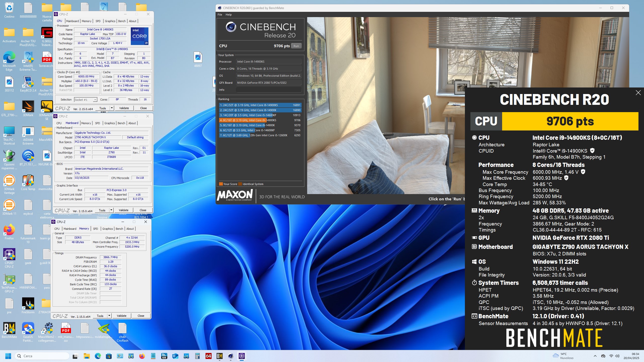This screenshot has height=362, width=644.
Task: Select Graphics tab in Mainboard CPU-Z window
Action: pyautogui.click(x=110, y=123)
